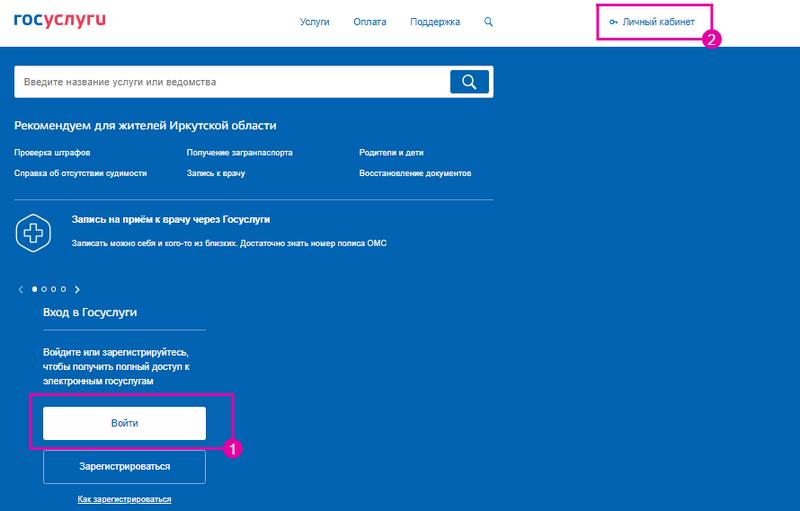The width and height of the screenshot is (800, 511).
Task: Open Восстановление документов link
Action: pyautogui.click(x=415, y=173)
